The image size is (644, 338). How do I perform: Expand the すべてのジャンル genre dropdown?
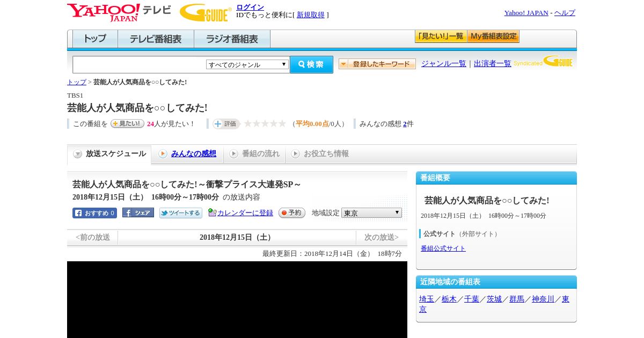pyautogui.click(x=247, y=64)
